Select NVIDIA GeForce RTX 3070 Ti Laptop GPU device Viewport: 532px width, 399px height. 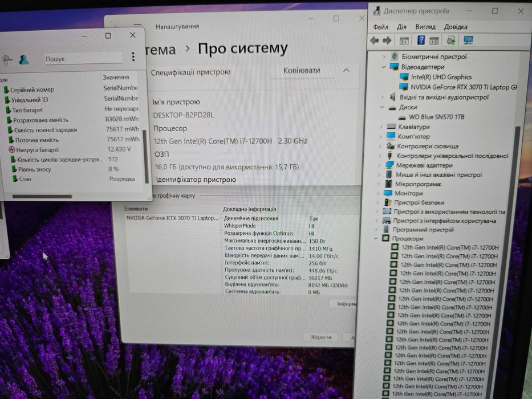point(464,87)
